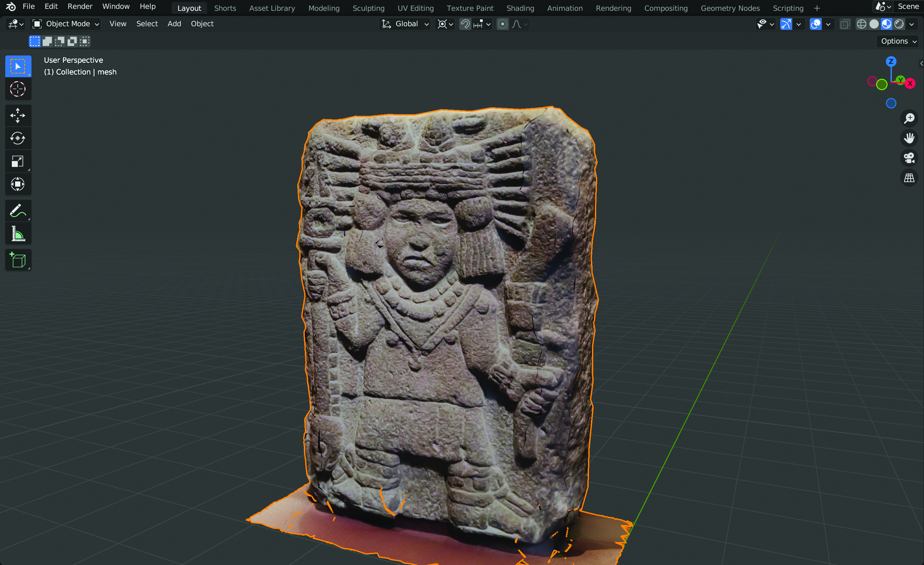
Task: Click the green negative Y gizmo circle
Action: (882, 84)
